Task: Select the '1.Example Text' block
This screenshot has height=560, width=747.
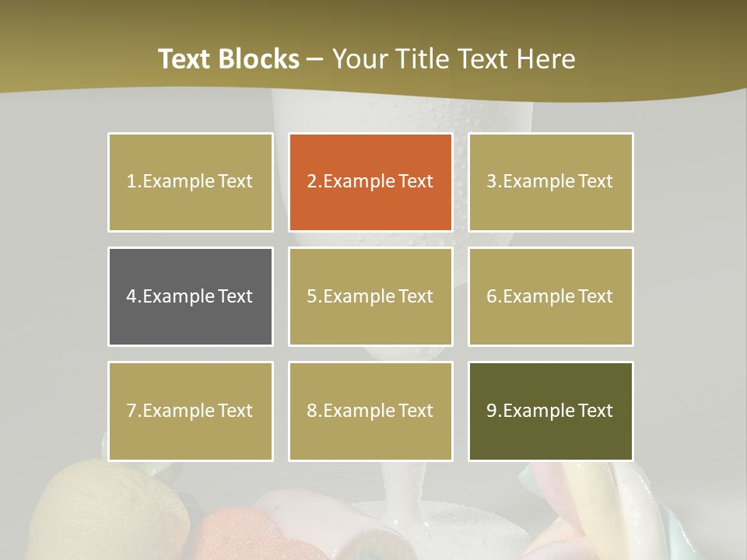Action: (x=190, y=182)
